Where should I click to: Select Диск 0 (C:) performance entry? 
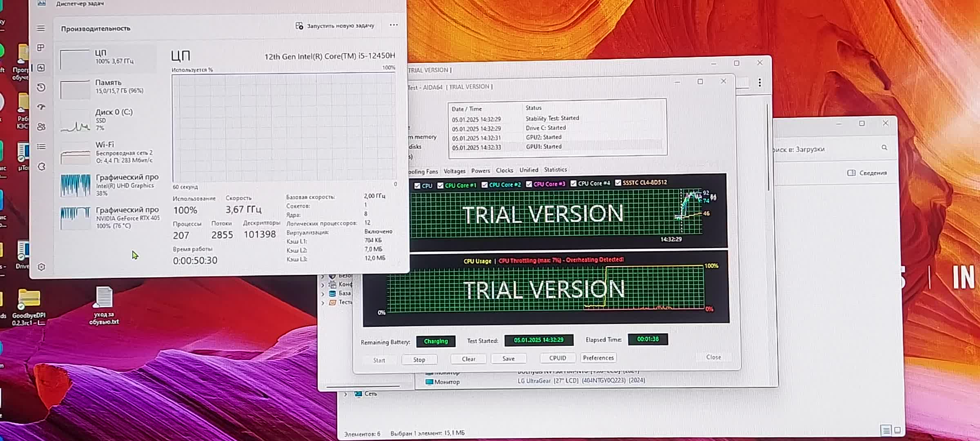[x=108, y=120]
